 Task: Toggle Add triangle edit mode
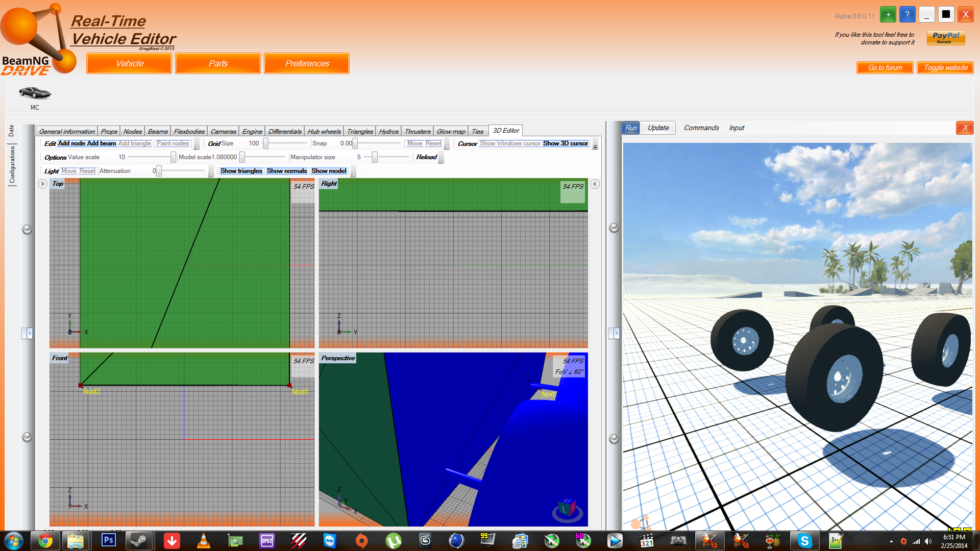pos(135,144)
